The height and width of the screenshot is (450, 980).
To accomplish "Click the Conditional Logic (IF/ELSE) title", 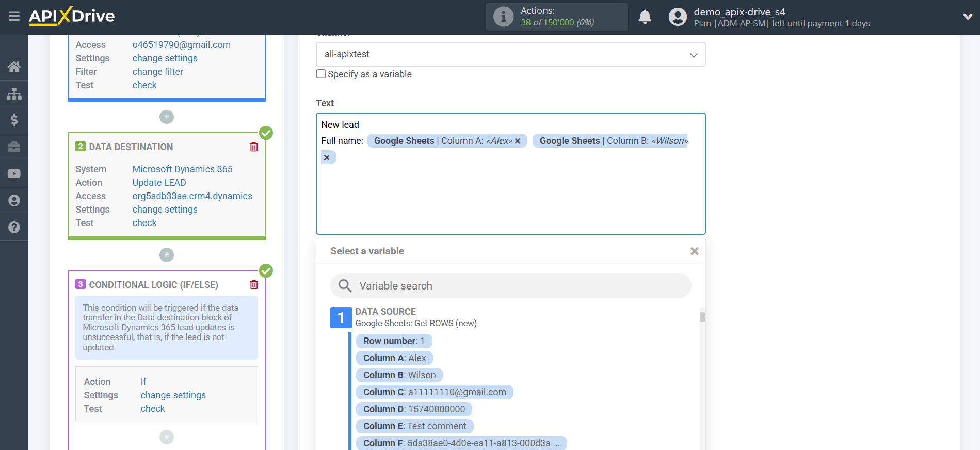I will pos(153,285).
